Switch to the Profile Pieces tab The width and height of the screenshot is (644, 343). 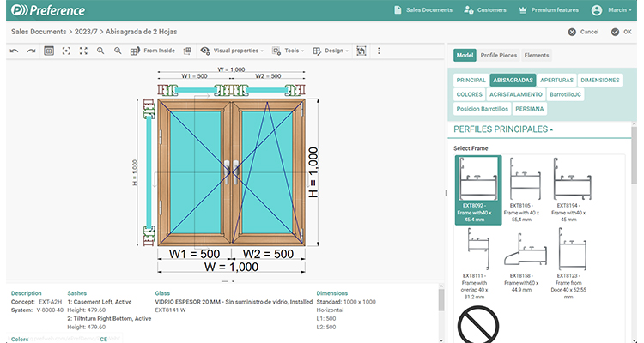(499, 55)
